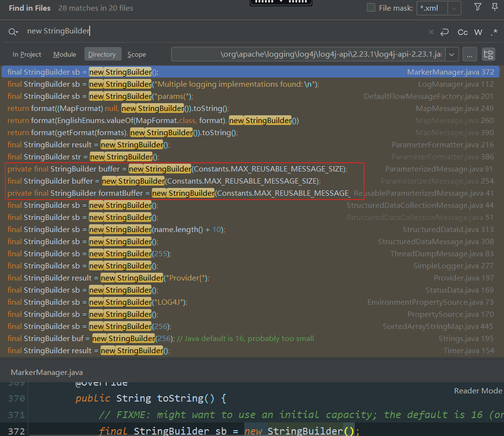Browse for directory with ellipsis button
This screenshot has width=504, height=436.
pos(469,54)
